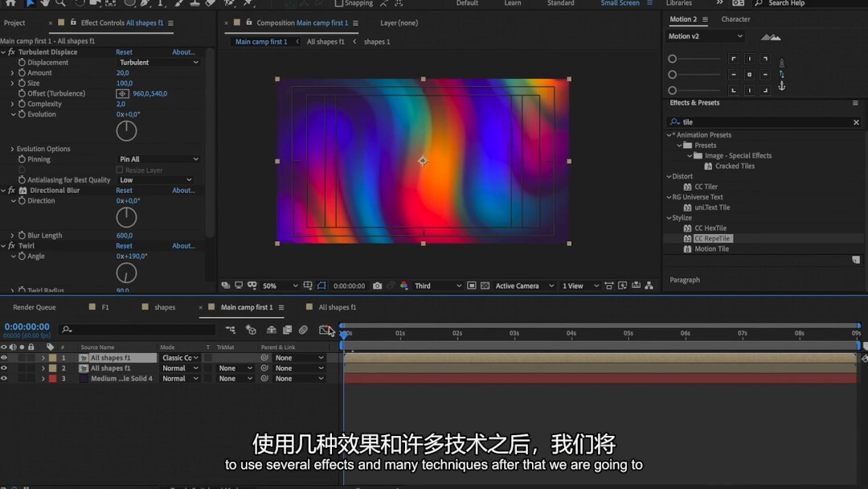Set anchor point to bottom-right in Motion 2

pos(765,90)
